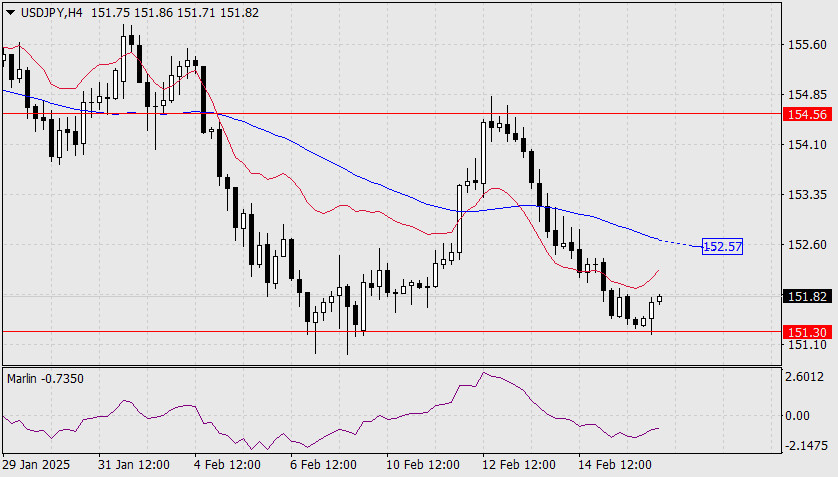Image resolution: width=838 pixels, height=477 pixels.
Task: Click the -2.1475 indicator scale value
Action: tap(806, 445)
